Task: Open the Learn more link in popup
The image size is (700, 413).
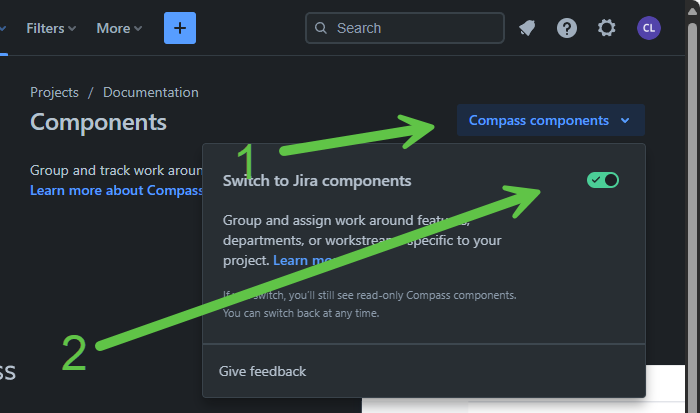Action: [303, 260]
